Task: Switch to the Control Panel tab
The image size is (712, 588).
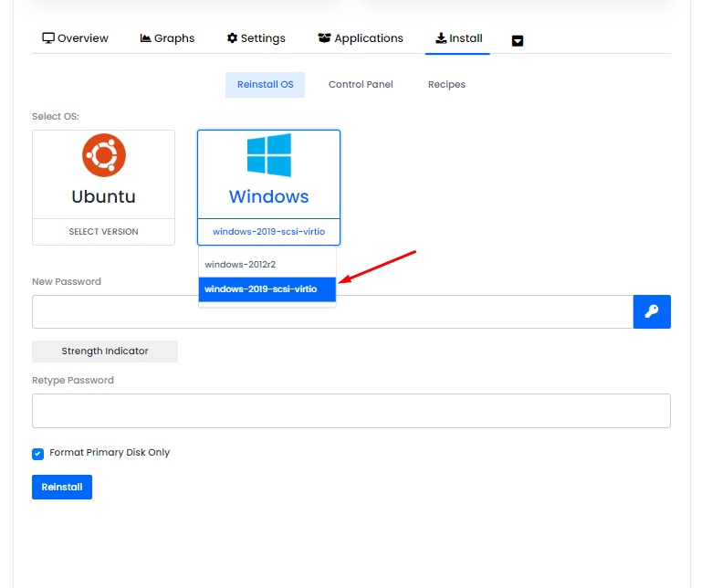Action: coord(361,85)
